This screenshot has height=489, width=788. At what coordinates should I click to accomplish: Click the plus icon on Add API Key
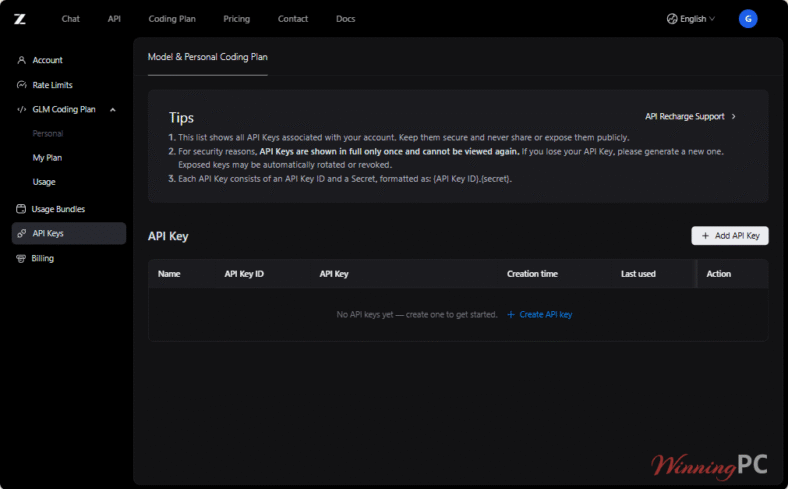coord(705,236)
